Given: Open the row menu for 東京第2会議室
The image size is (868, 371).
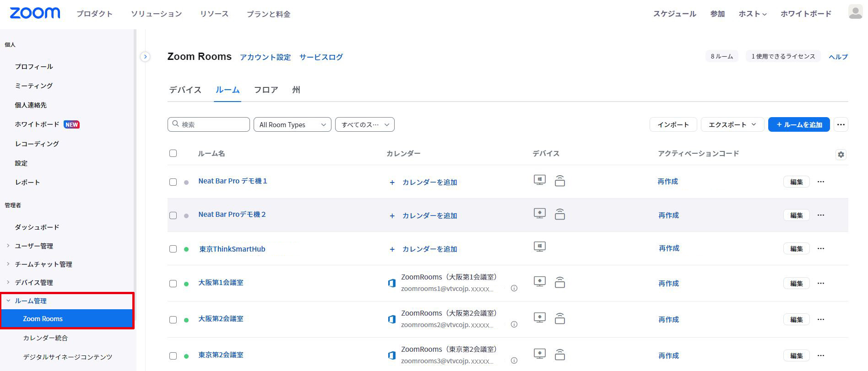Looking at the screenshot, I should [821, 355].
